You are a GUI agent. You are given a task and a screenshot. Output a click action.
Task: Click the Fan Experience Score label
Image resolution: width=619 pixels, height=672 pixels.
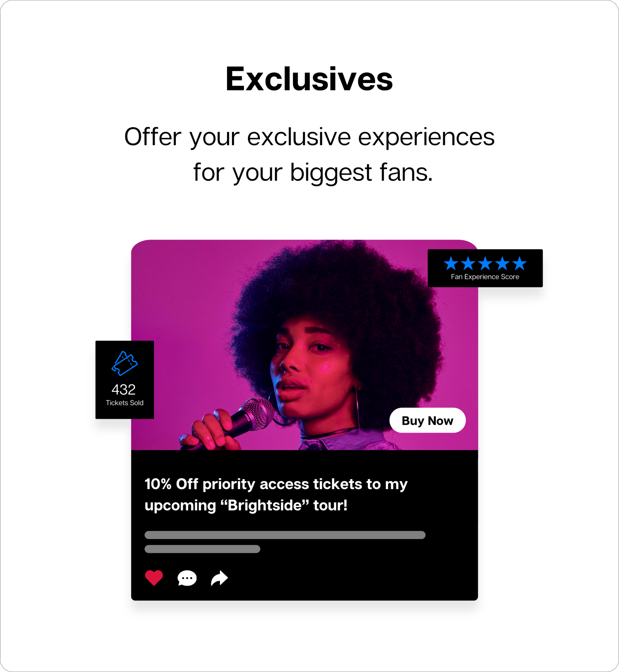(x=485, y=277)
